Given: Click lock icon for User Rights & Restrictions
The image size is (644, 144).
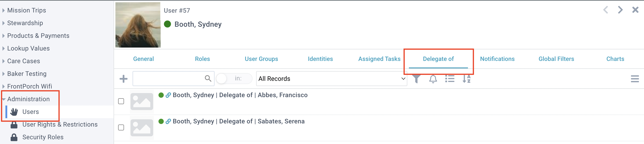Looking at the screenshot, I should click(x=14, y=125).
